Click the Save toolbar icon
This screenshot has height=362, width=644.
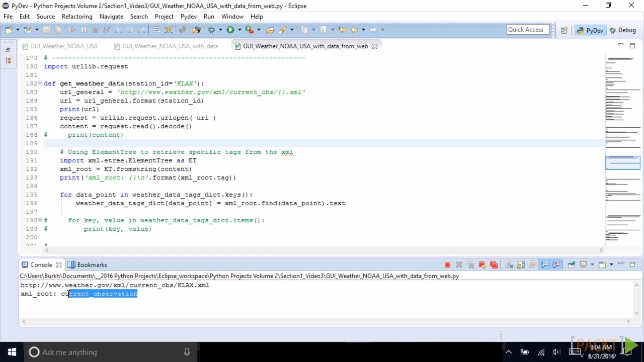pos(46,30)
